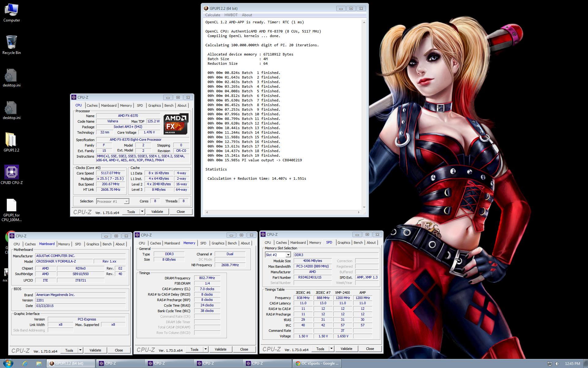Select the GPUPI_for CPU_100M file icon
This screenshot has width=588, height=368.
pos(12,210)
